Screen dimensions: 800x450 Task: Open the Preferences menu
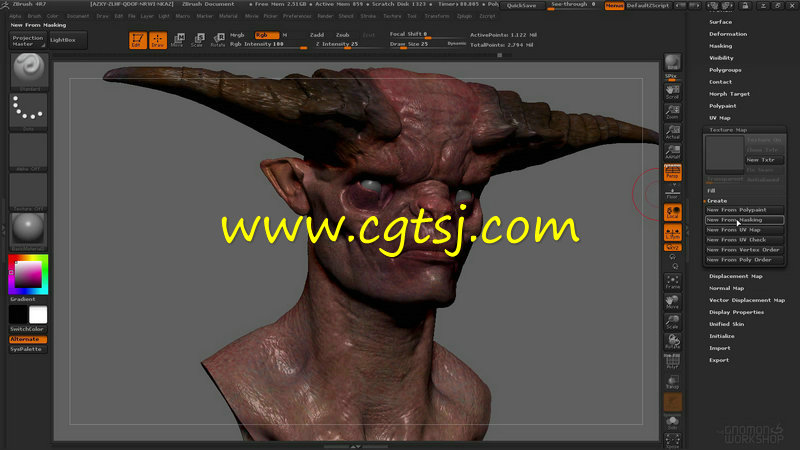click(x=297, y=16)
